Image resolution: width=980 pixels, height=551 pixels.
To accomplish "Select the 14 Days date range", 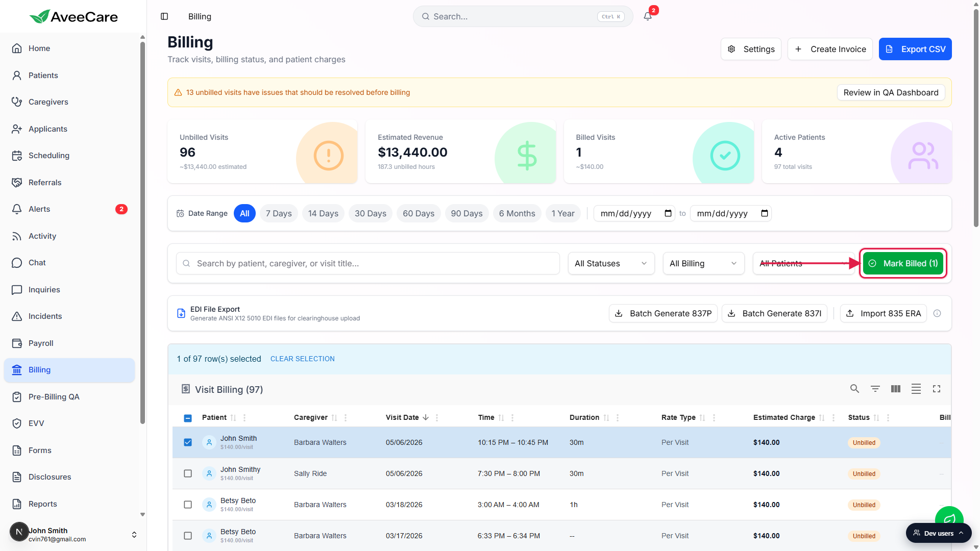I will 323,213.
